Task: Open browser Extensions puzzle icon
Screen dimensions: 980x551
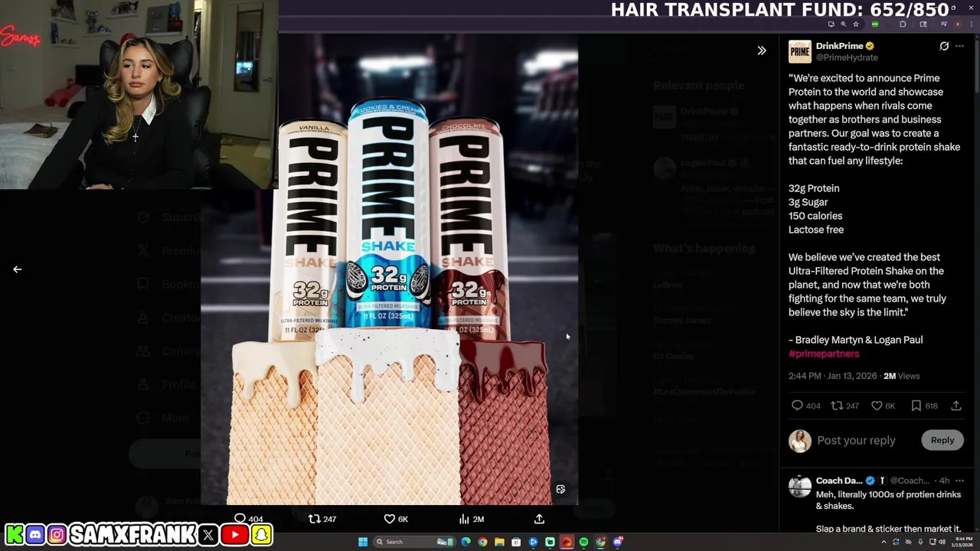Action: click(903, 24)
